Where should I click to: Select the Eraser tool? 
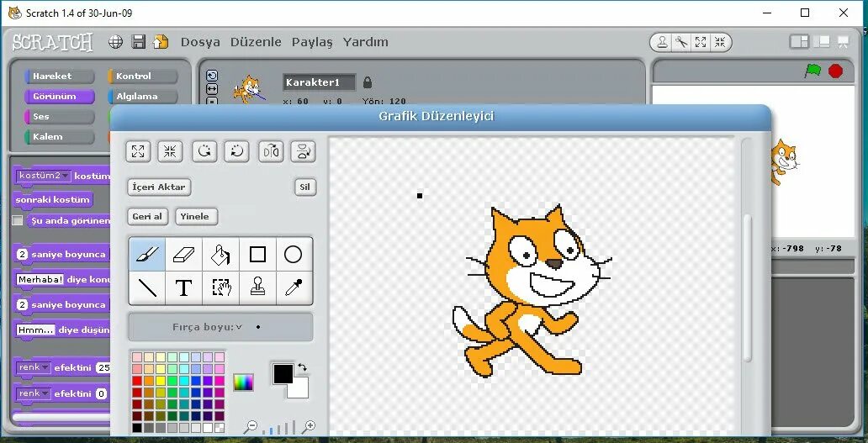coord(184,255)
